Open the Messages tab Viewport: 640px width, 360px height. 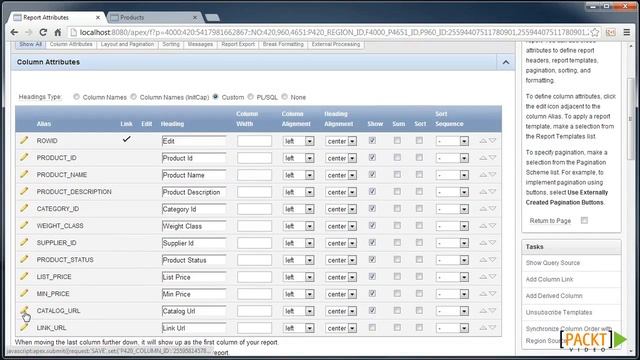point(200,44)
